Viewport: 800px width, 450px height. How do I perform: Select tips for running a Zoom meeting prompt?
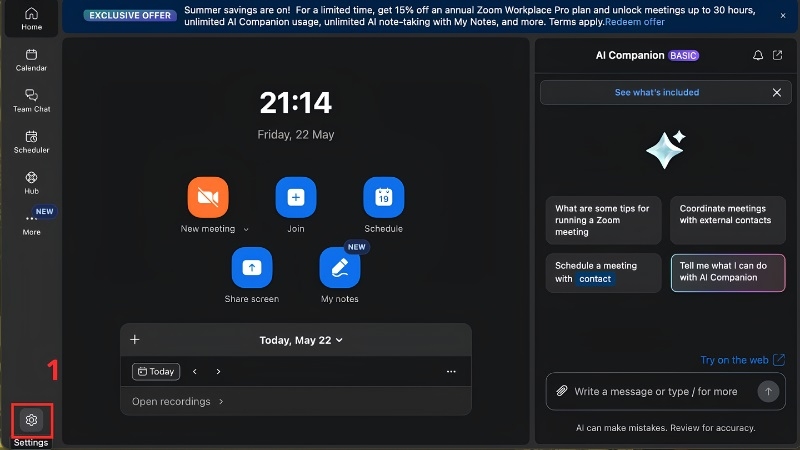[604, 220]
